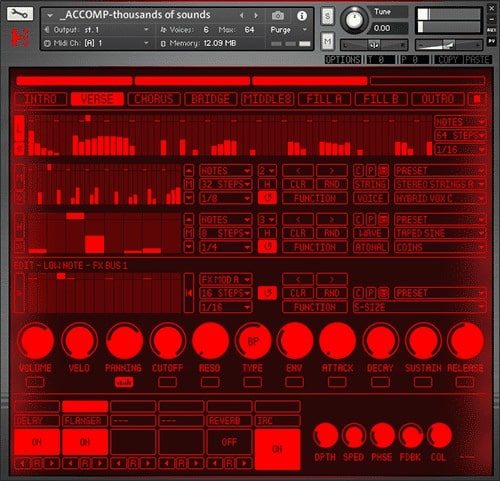Select the FLANGER effect slot

click(x=85, y=420)
